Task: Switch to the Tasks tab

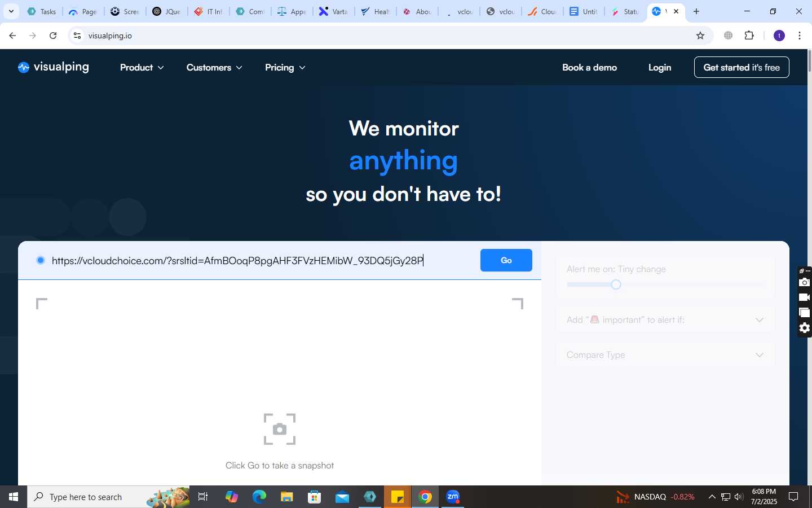Action: click(x=42, y=11)
